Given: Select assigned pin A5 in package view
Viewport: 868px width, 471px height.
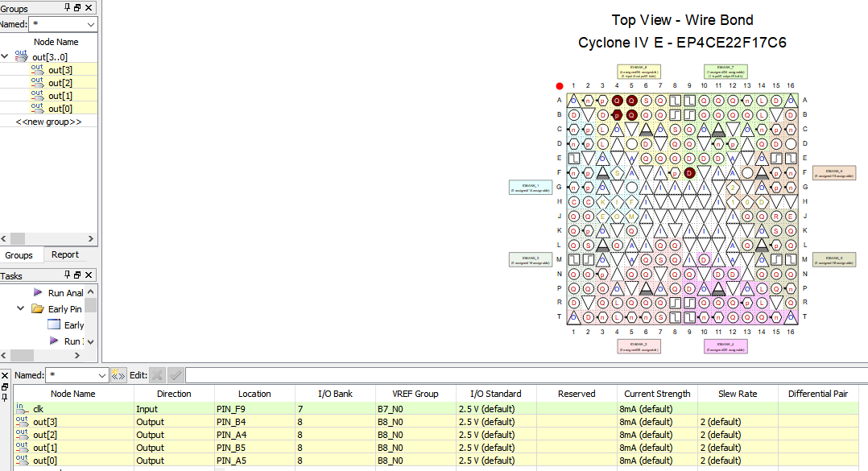Looking at the screenshot, I should click(x=631, y=101).
